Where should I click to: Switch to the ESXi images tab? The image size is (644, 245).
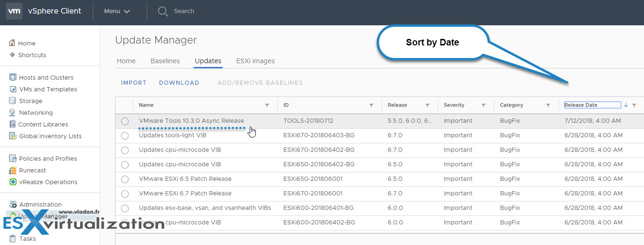pos(255,61)
